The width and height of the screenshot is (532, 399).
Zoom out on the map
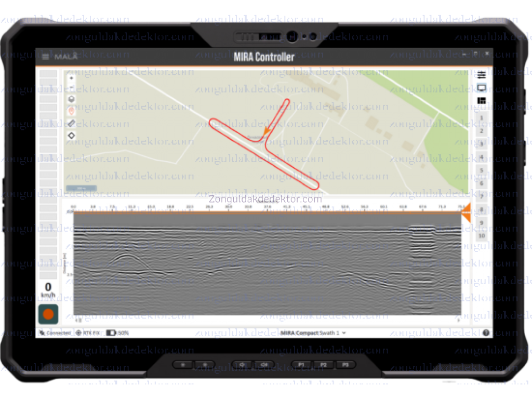[71, 88]
